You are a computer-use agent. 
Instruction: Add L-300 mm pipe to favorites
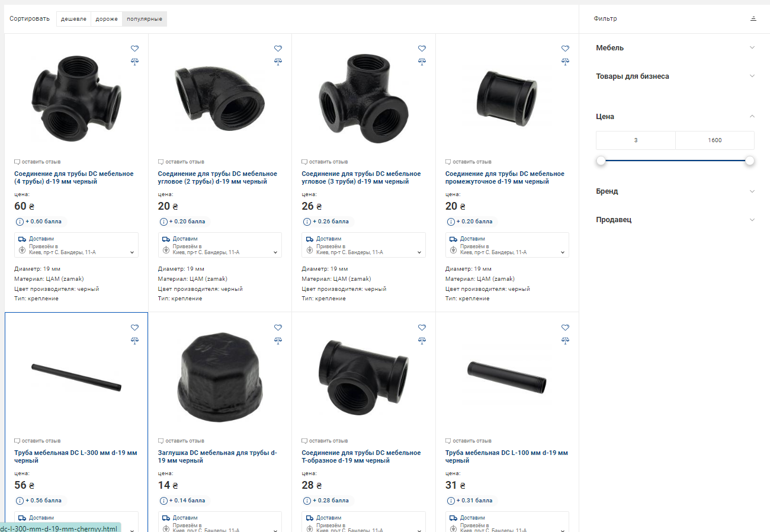[x=134, y=328]
